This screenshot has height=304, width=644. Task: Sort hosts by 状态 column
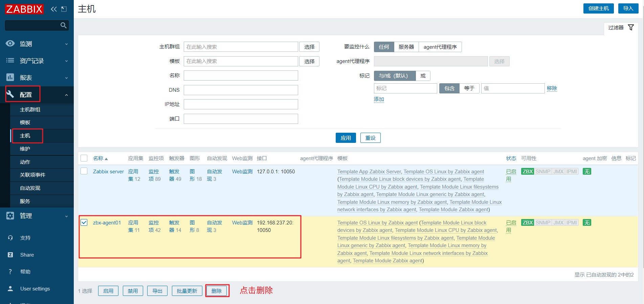[x=511, y=158]
